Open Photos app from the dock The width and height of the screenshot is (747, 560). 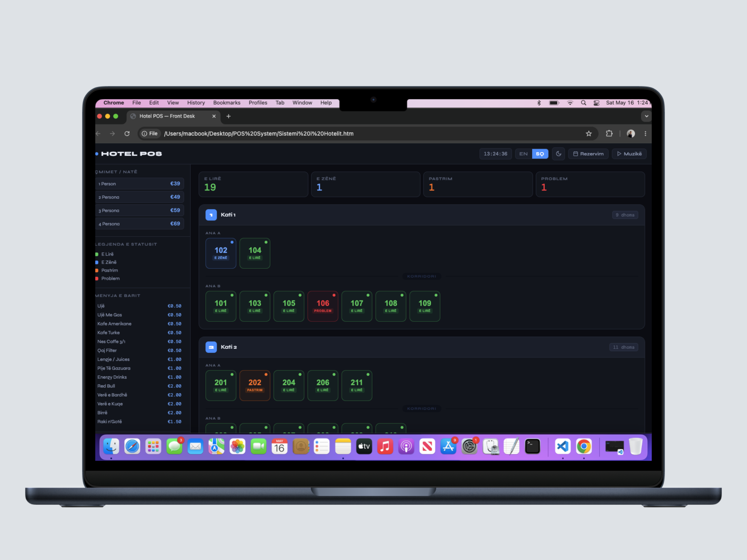click(x=237, y=446)
